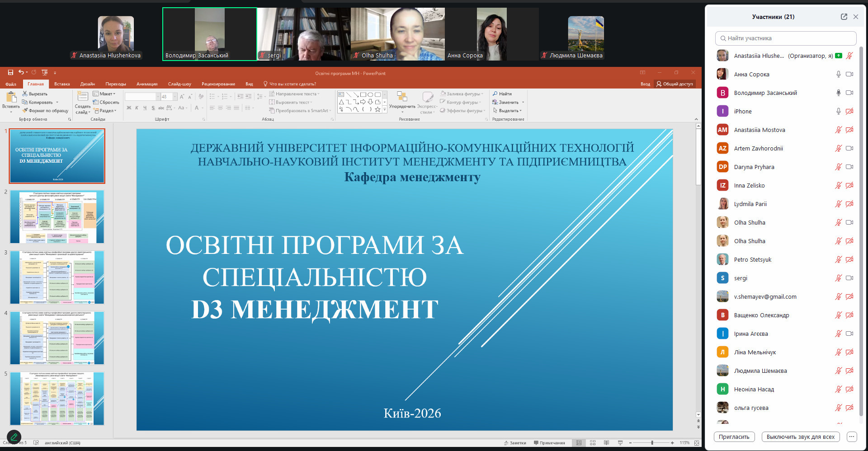Fit slide to current window icon
Viewport: 868px width, 451px height.
(697, 443)
